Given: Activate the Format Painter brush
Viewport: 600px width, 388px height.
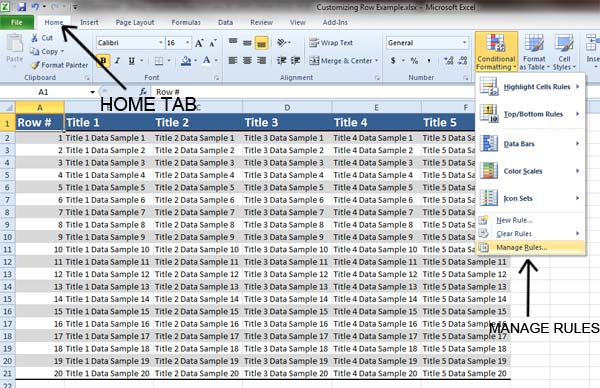Looking at the screenshot, I should (x=36, y=65).
